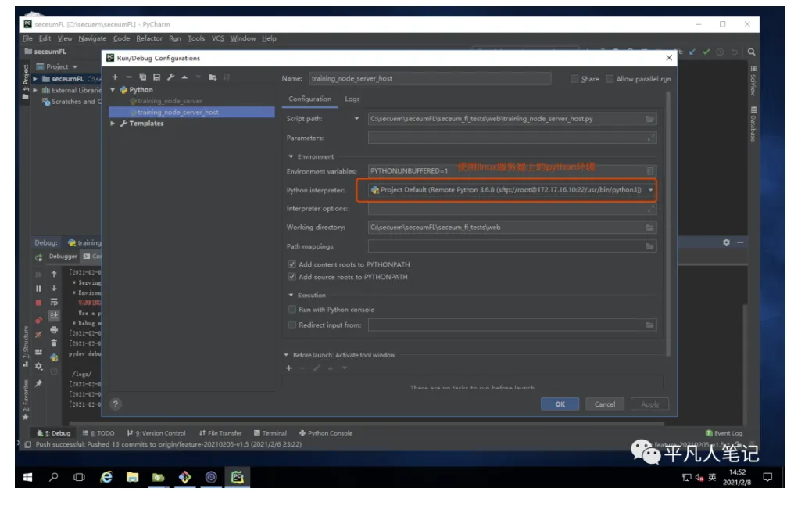
Task: View breakpoints red circles icon
Action: (x=38, y=321)
